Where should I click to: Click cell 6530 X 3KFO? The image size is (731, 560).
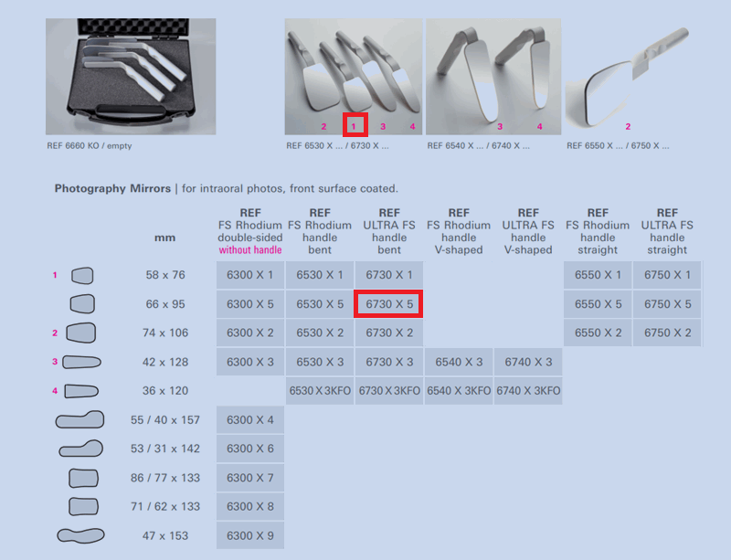point(320,391)
